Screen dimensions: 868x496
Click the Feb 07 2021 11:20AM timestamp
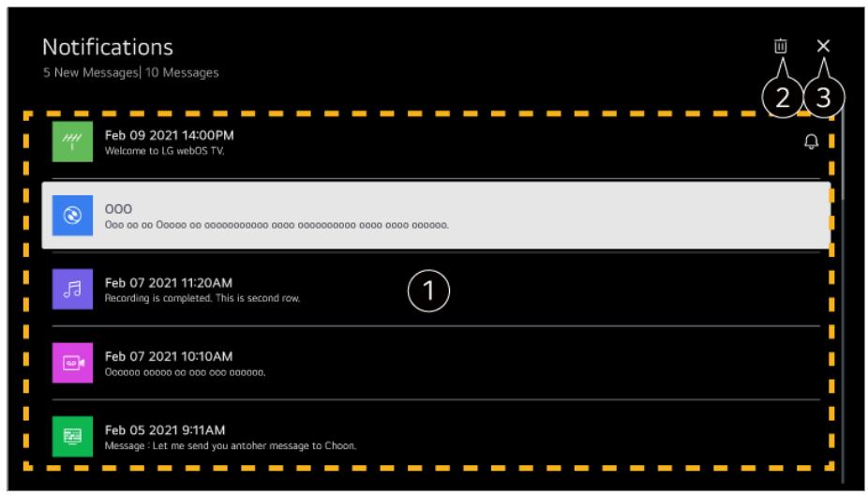169,283
